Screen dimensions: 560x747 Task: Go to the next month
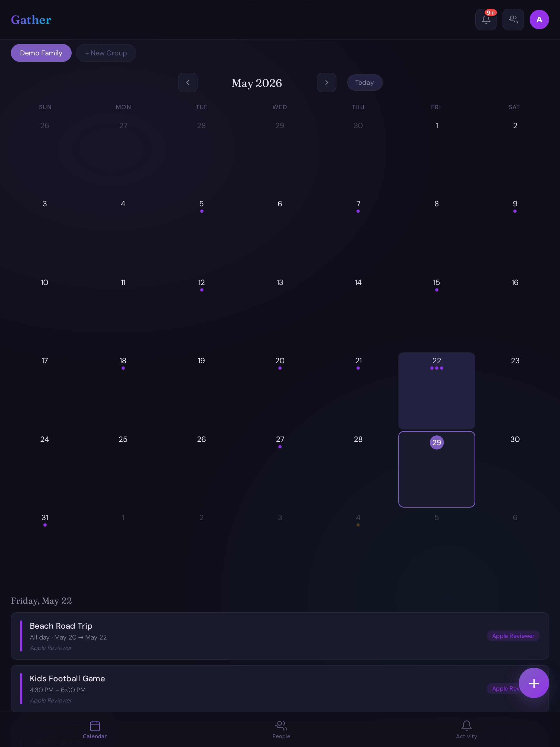pyautogui.click(x=326, y=83)
